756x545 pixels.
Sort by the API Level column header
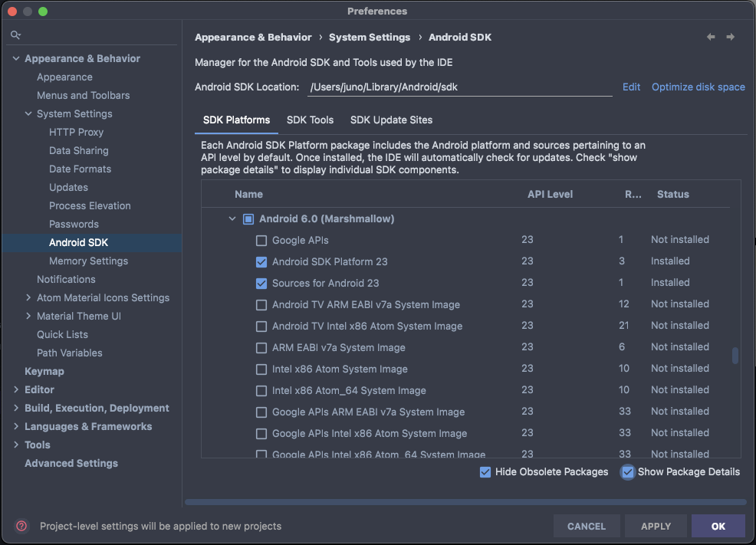[550, 194]
